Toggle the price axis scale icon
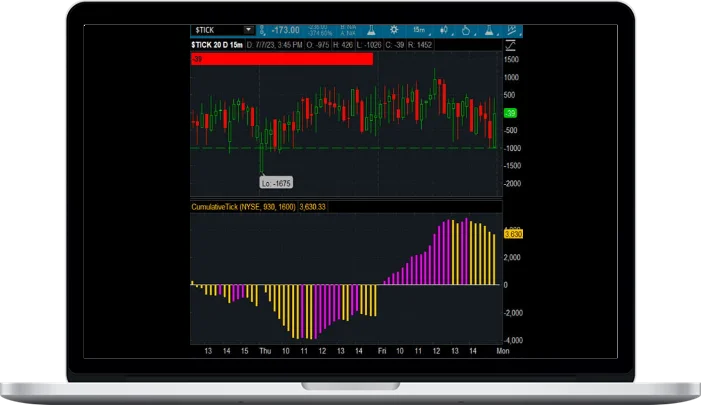The height and width of the screenshot is (405, 701). pos(512,45)
